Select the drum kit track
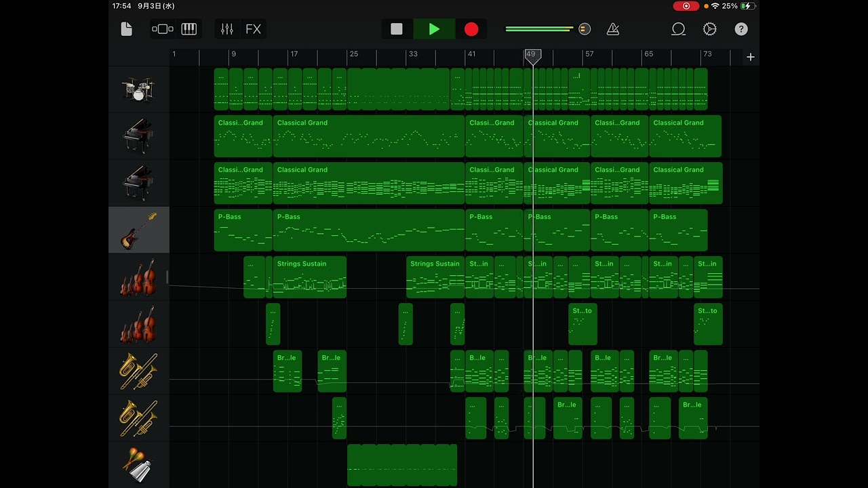Screen dimensions: 868x488 pyautogui.click(x=138, y=89)
